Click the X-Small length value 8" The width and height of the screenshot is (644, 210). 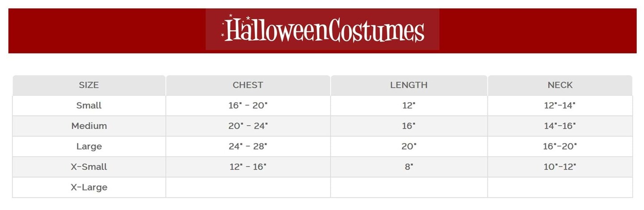pyautogui.click(x=409, y=167)
